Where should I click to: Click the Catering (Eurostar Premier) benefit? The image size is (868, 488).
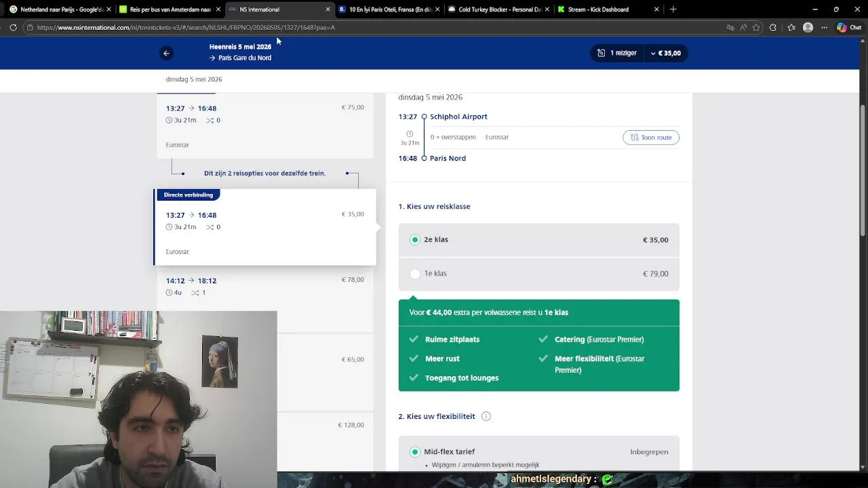(599, 339)
